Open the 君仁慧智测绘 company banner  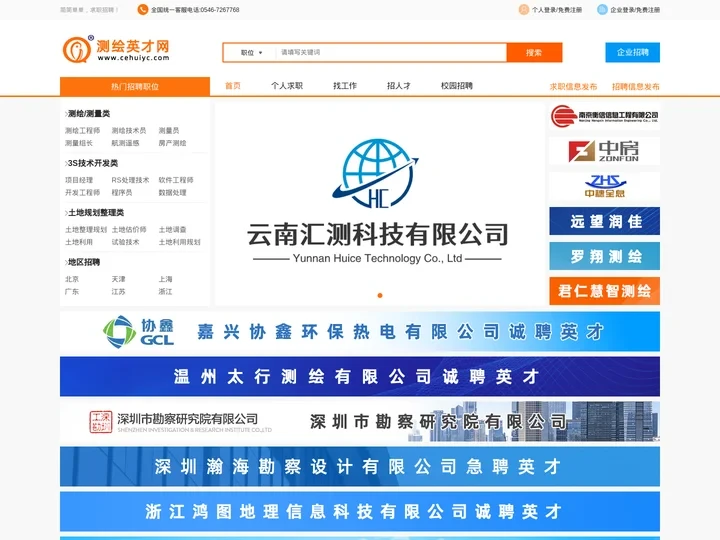point(604,291)
